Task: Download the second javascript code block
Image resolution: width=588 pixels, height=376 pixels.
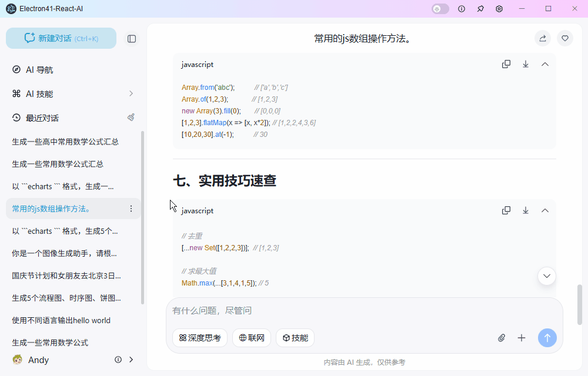Action: point(526,210)
